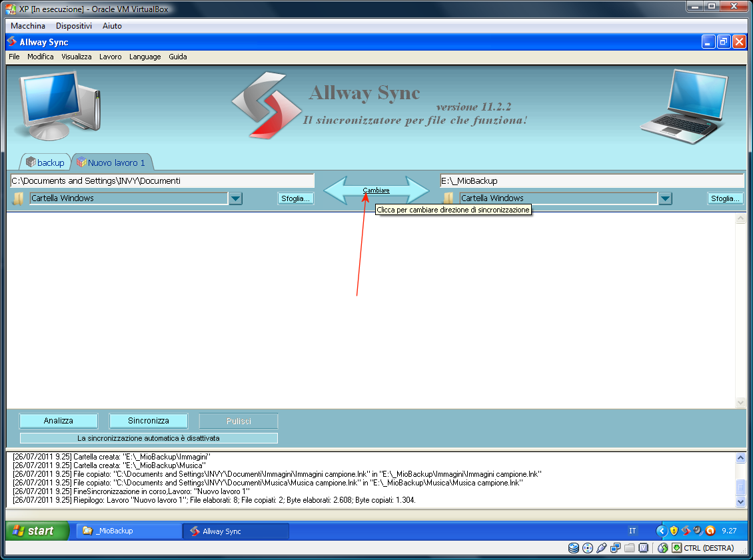The width and height of the screenshot is (753, 560).
Task: Click the log line for Immagini campione.lnk copy
Action: point(277,474)
